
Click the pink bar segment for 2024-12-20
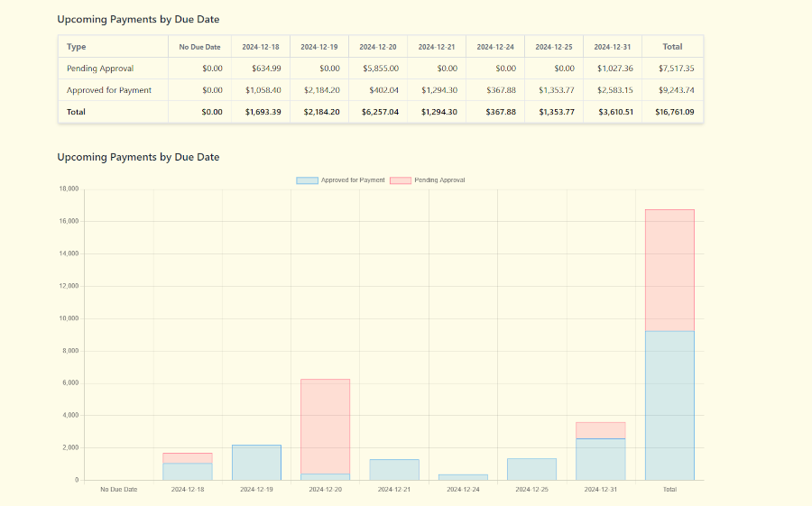(325, 427)
